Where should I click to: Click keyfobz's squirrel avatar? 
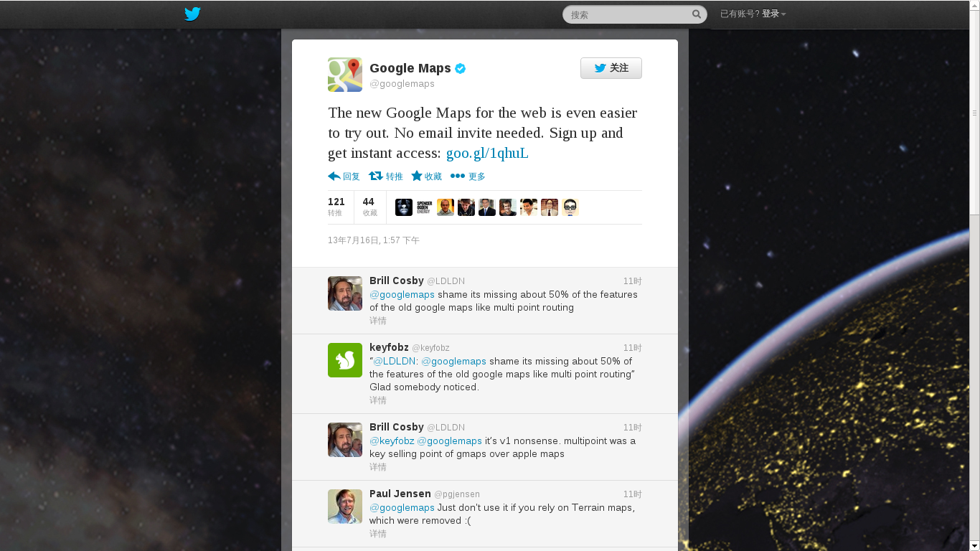pos(345,360)
